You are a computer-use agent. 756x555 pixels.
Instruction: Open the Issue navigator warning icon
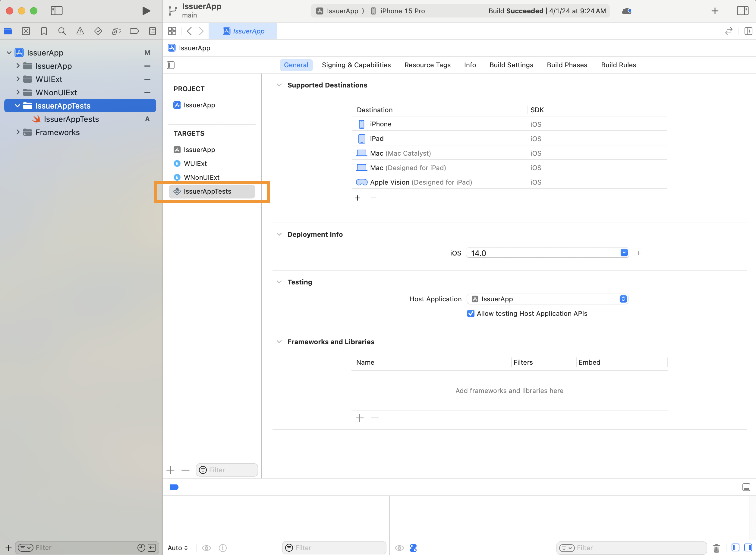(80, 31)
